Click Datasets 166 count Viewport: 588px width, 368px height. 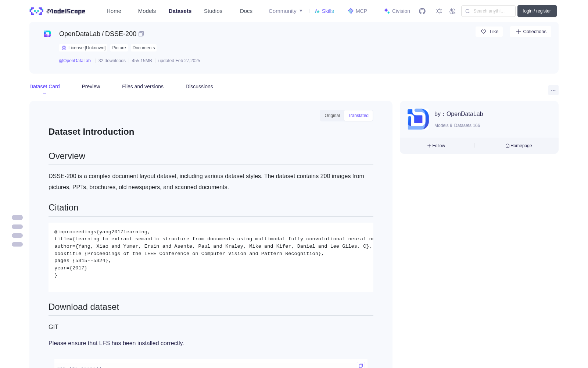click(x=467, y=125)
